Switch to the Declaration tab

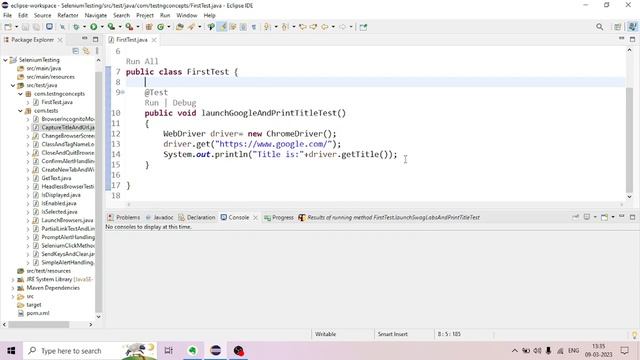[197, 218]
